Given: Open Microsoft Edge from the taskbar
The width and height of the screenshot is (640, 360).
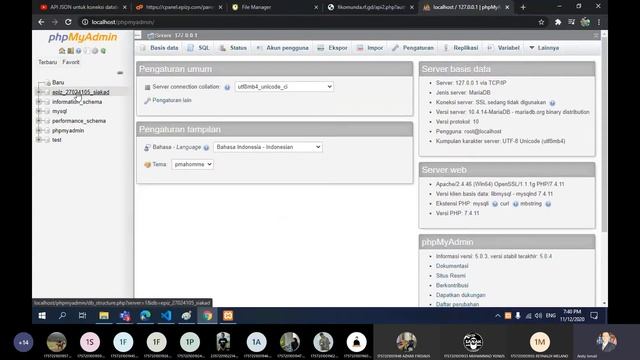Looking at the screenshot, I should pyautogui.click(x=145, y=316).
